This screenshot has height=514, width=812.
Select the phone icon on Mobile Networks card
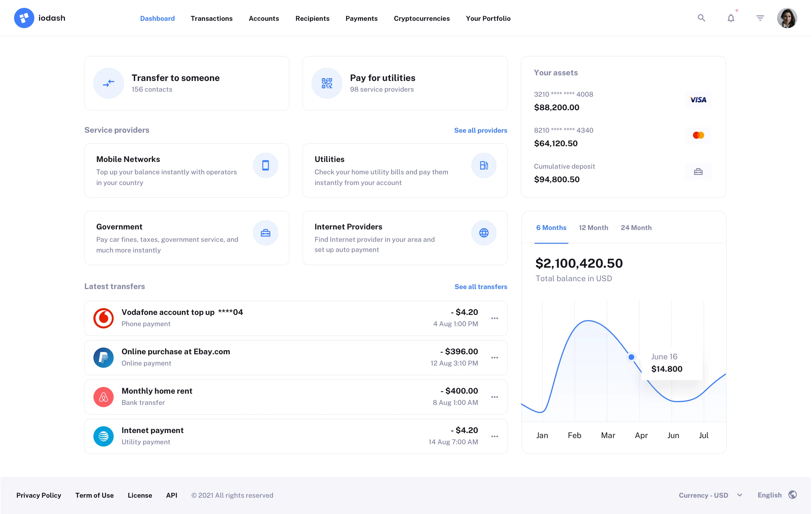(265, 165)
